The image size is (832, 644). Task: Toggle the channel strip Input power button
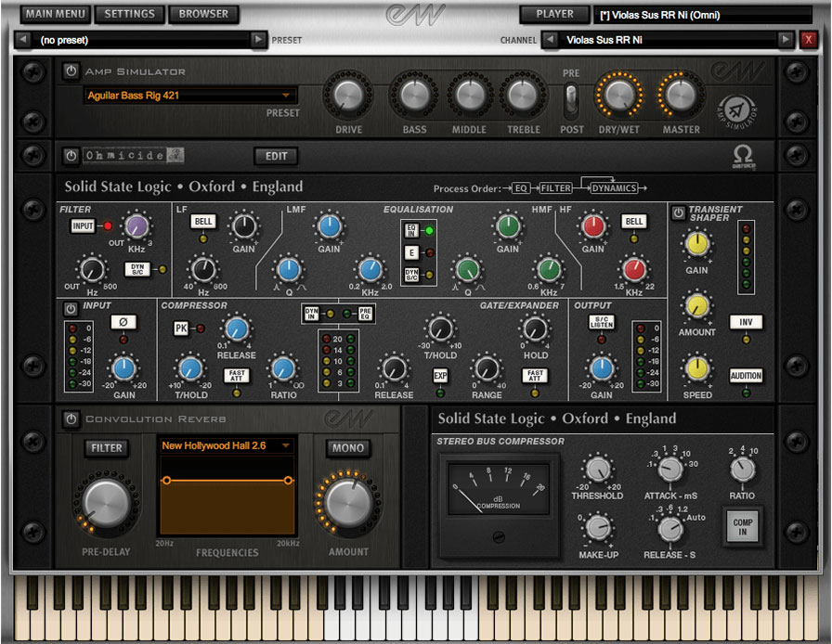pyautogui.click(x=71, y=308)
